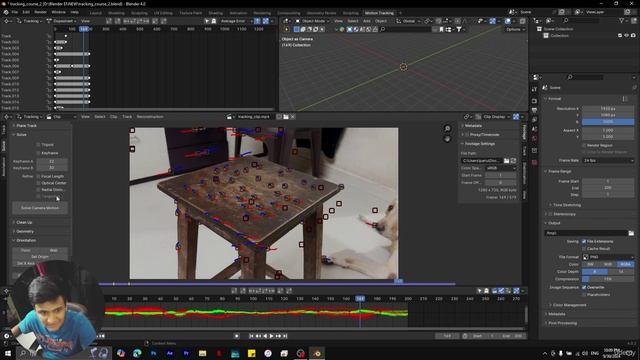Toggle File Extensions checkbox
The image size is (640, 360).
pos(584,242)
